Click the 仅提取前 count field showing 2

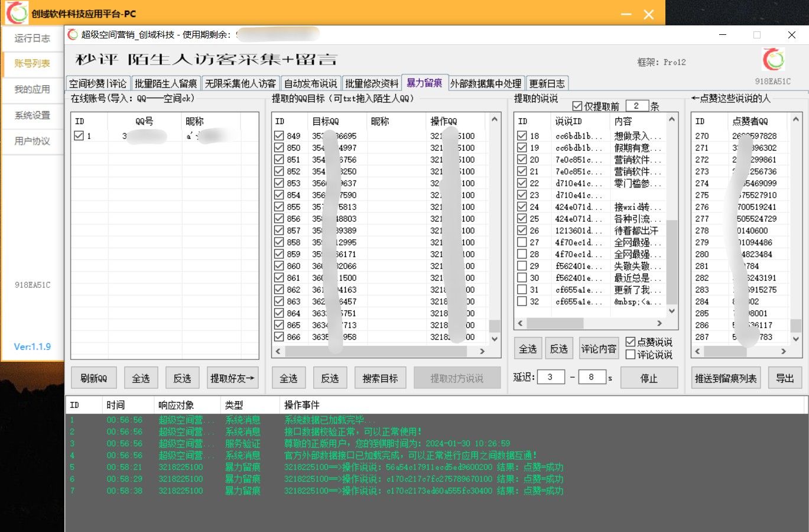tap(637, 106)
